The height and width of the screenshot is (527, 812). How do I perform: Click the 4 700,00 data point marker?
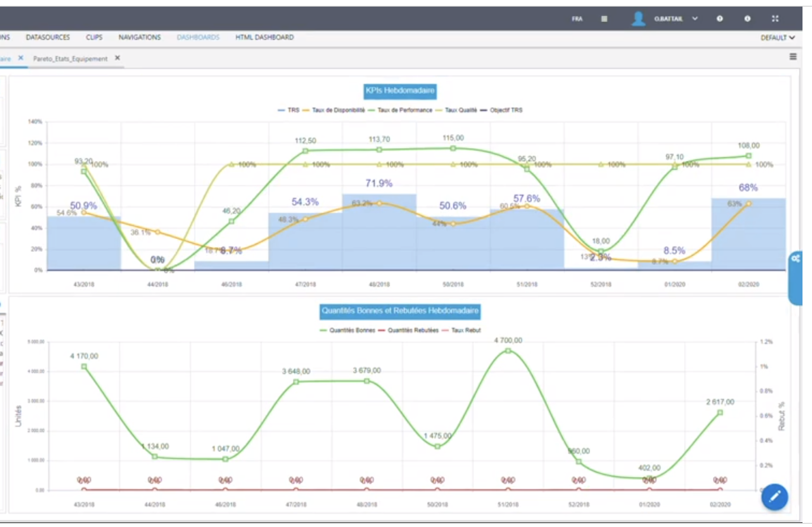[508, 350]
